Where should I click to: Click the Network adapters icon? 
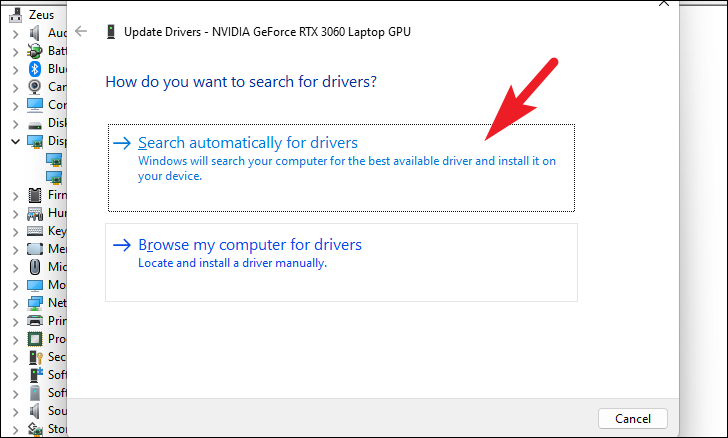(x=35, y=303)
